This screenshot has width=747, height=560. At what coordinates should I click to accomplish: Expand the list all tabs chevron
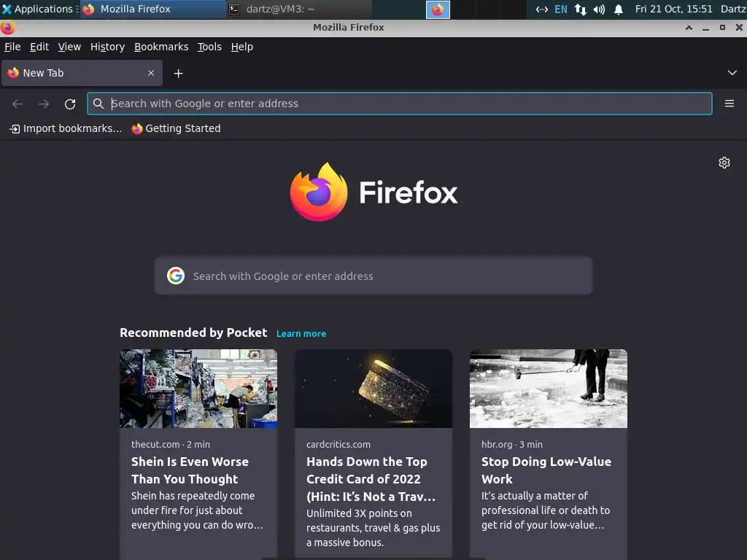click(x=732, y=73)
